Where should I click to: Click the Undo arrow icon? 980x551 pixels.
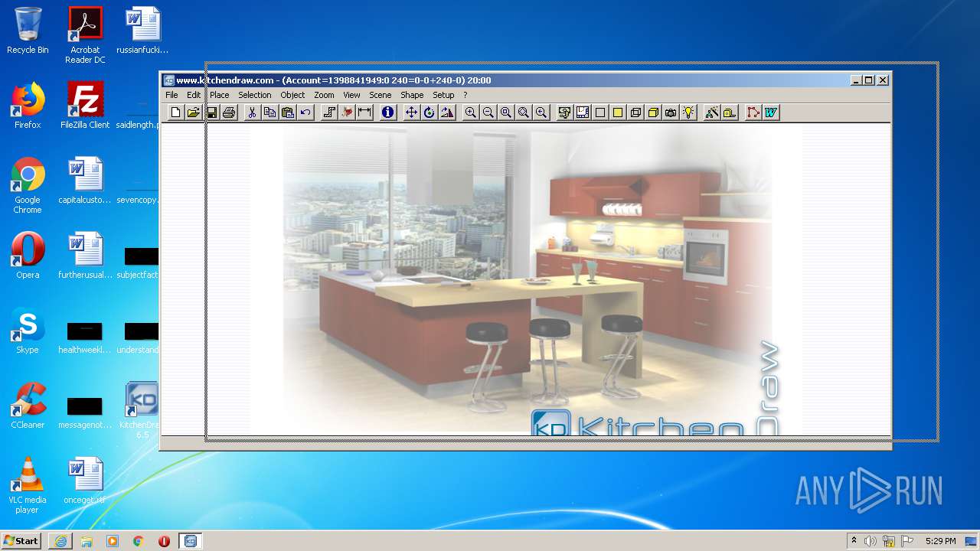coord(305,112)
